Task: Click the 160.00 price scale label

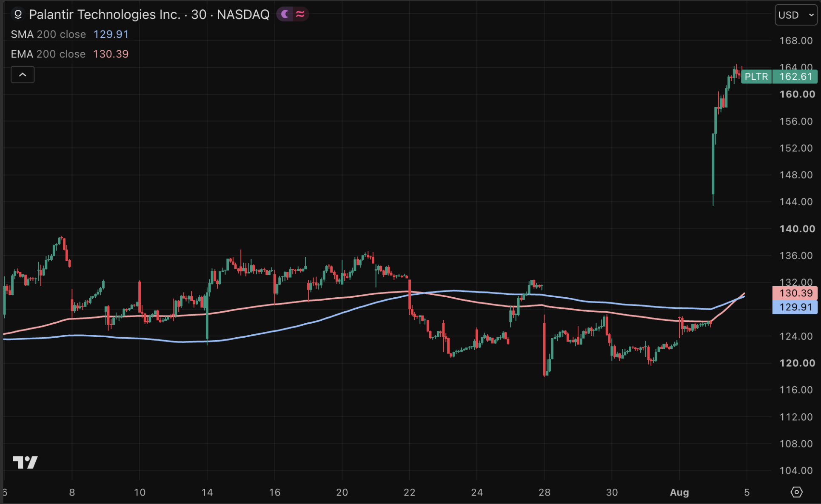Action: coord(797,94)
